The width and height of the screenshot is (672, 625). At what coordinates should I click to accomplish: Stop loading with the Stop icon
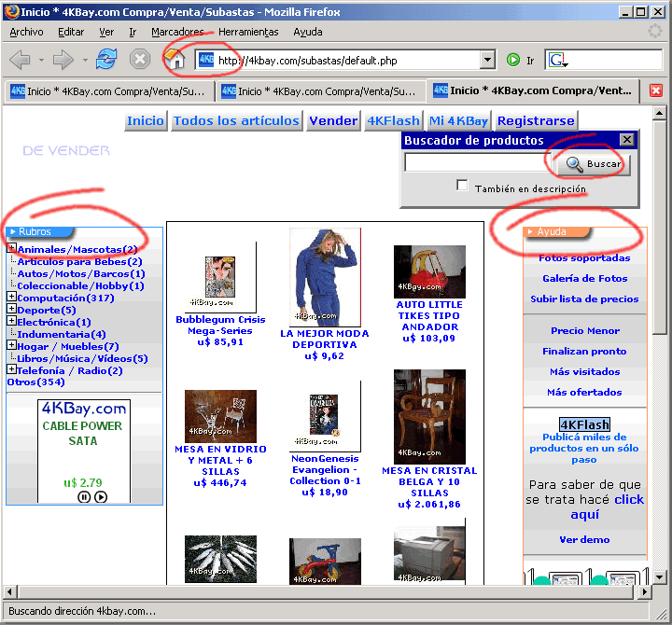coord(140,59)
